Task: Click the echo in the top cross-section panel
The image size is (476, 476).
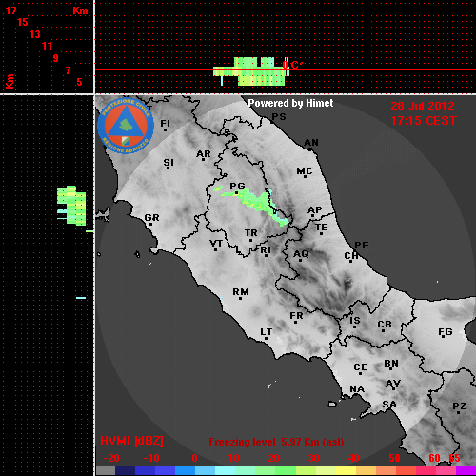Action: [x=250, y=71]
